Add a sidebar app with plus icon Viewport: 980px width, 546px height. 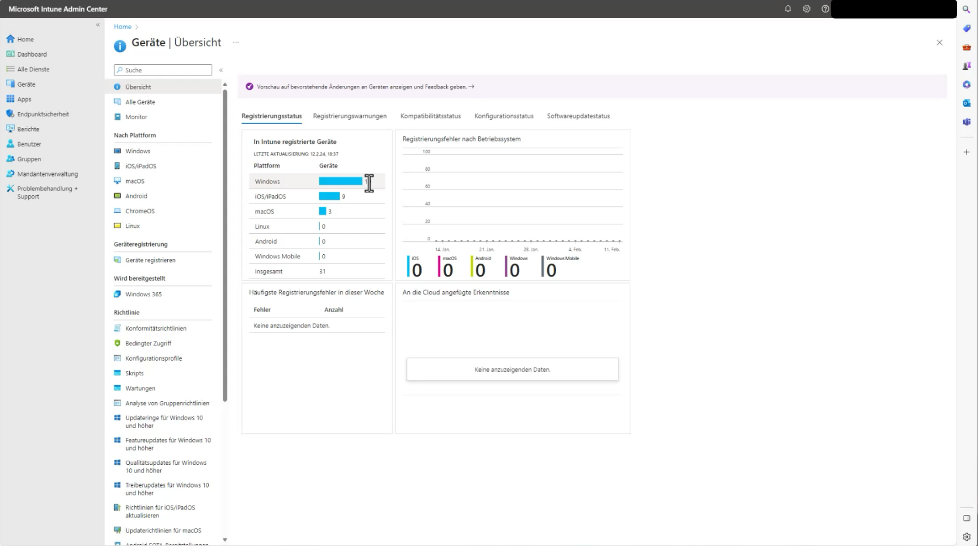pos(967,152)
